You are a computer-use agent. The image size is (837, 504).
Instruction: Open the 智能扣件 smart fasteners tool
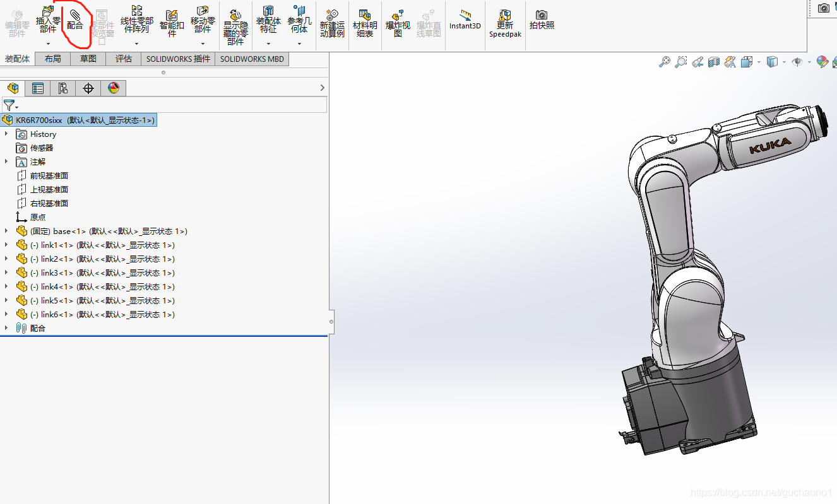pyautogui.click(x=172, y=23)
